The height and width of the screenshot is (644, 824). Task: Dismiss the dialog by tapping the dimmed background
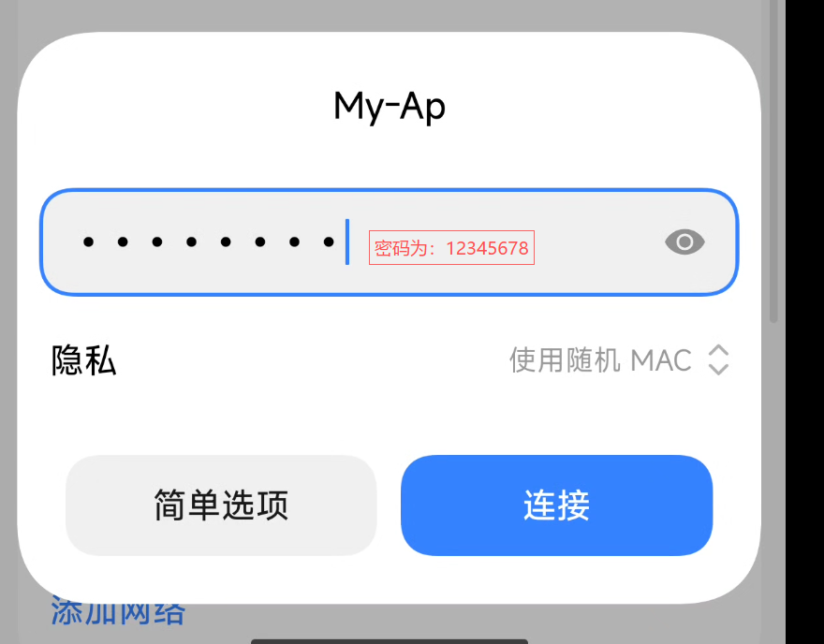coord(389,16)
